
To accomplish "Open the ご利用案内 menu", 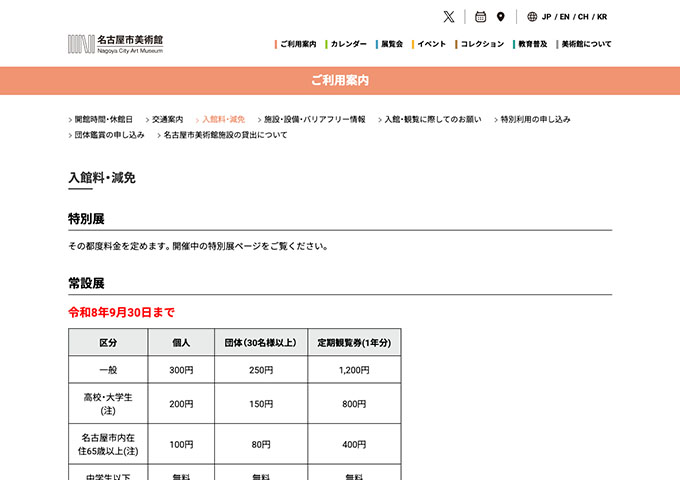I will tap(296, 44).
